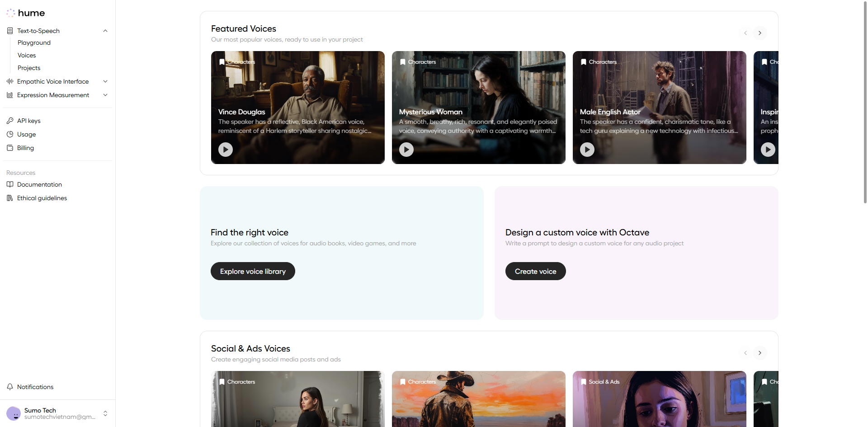The width and height of the screenshot is (868, 427).
Task: Expand the Empathic Voice Interface menu
Action: 105,81
